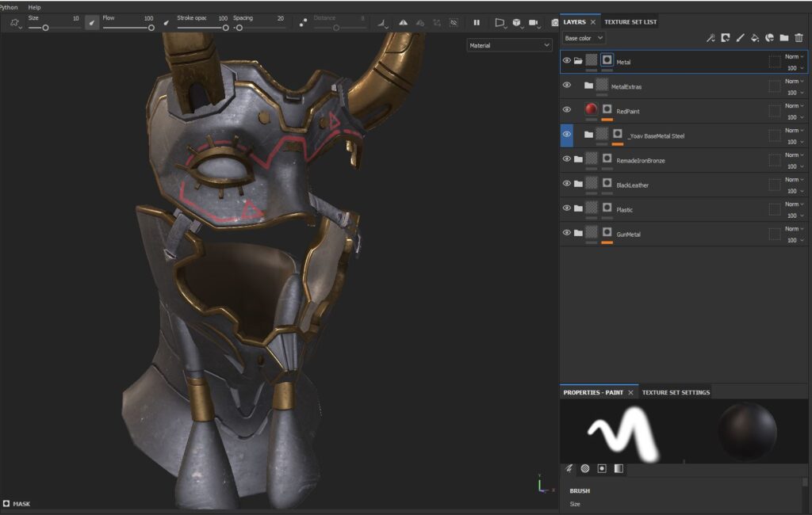
Task: Pause rendering with the pause icon
Action: pos(477,23)
